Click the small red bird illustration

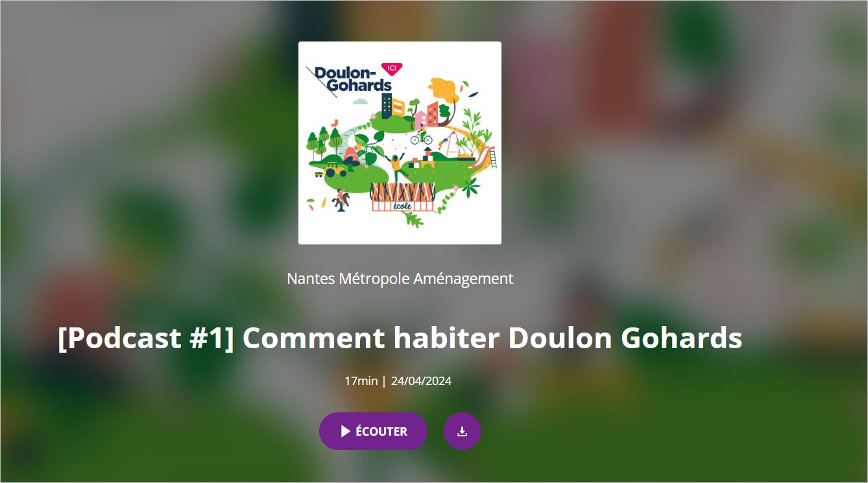335,122
